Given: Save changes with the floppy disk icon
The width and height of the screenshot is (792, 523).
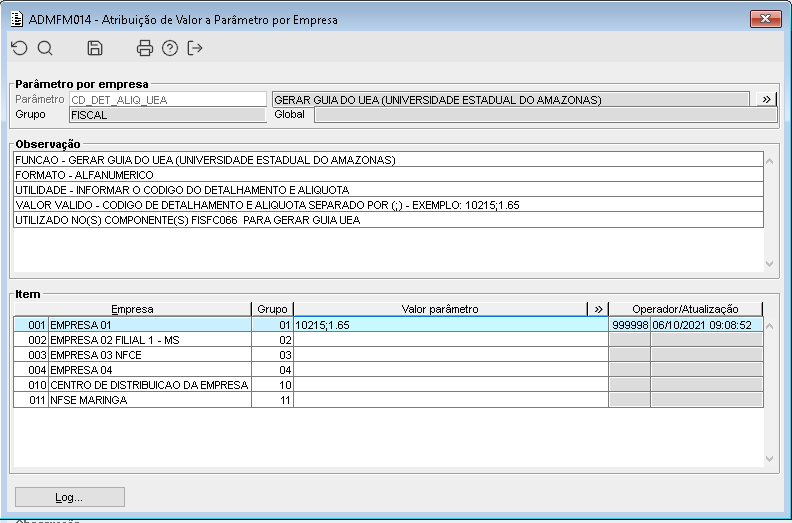Looking at the screenshot, I should 95,48.
